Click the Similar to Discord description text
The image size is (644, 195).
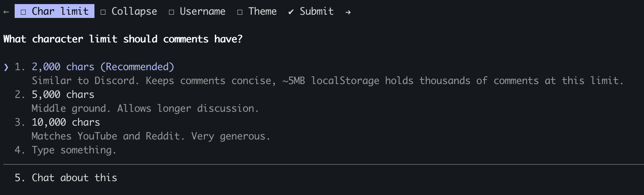point(327,81)
